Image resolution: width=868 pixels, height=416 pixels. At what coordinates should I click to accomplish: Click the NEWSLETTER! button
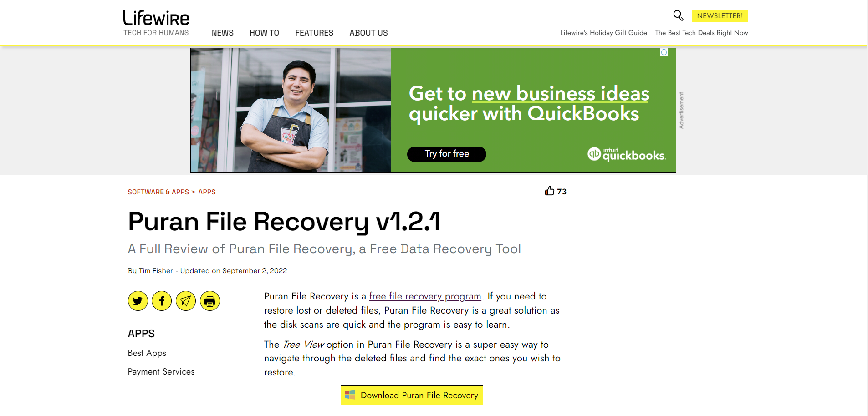720,15
